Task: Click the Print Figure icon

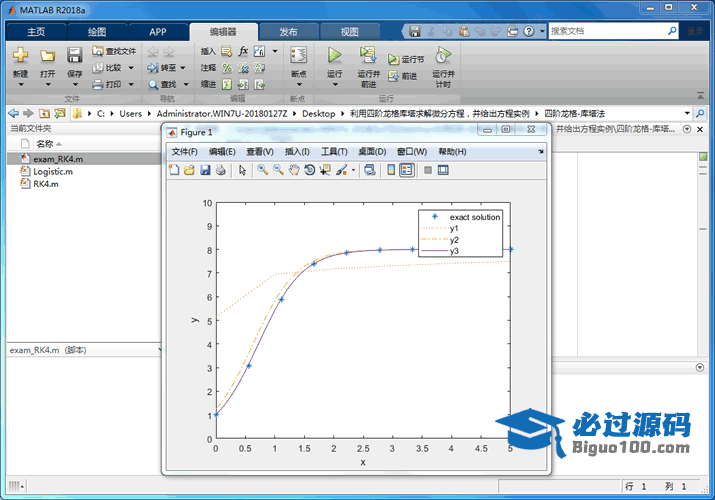Action: pyautogui.click(x=220, y=170)
